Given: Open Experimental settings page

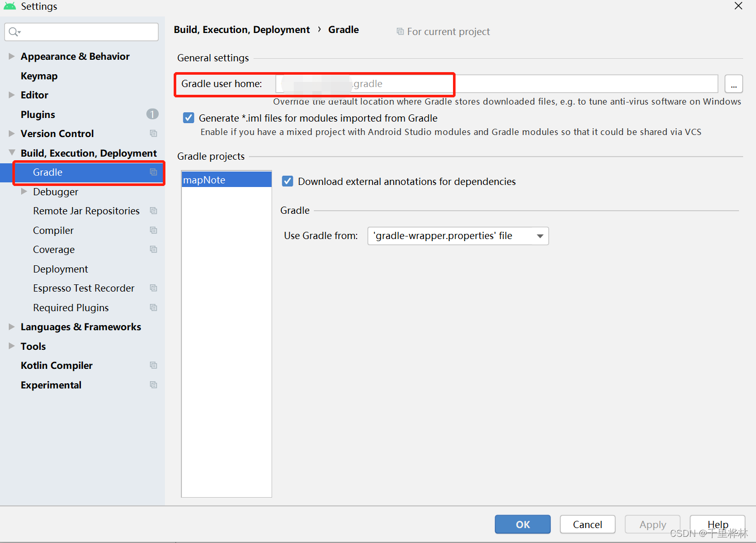Looking at the screenshot, I should click(51, 385).
